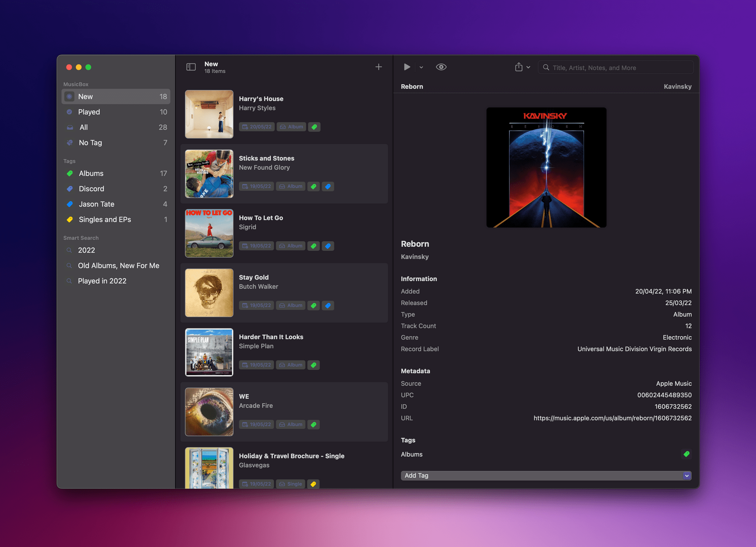Open the All list in sidebar
756x547 pixels.
point(116,127)
